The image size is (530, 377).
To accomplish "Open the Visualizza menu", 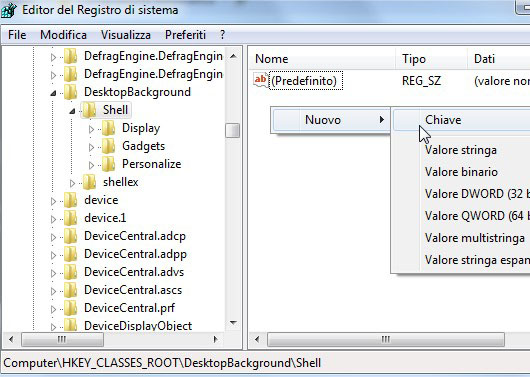I will [x=126, y=35].
